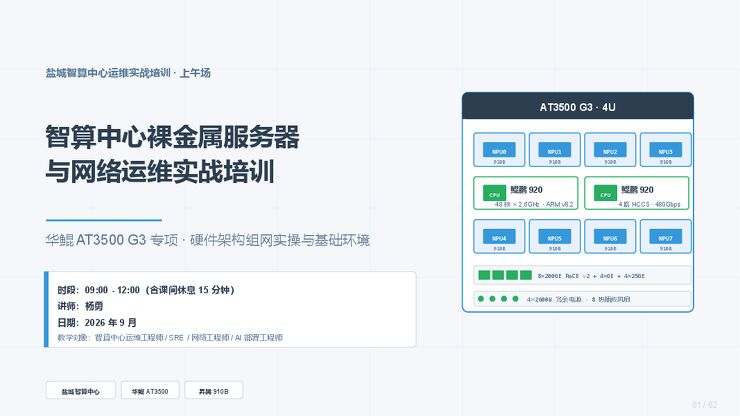The height and width of the screenshot is (416, 740).
Task: Click the RoCE v2 network ports row
Action: click(582, 275)
